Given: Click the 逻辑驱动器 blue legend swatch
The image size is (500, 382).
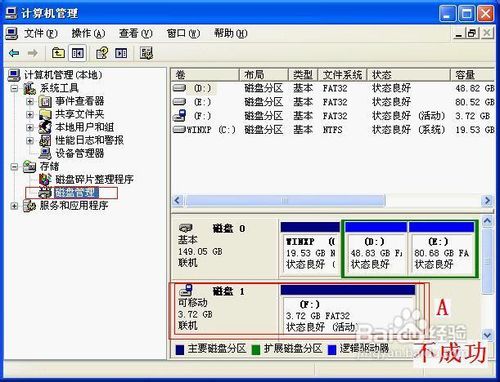Looking at the screenshot, I should pyautogui.click(x=332, y=350).
